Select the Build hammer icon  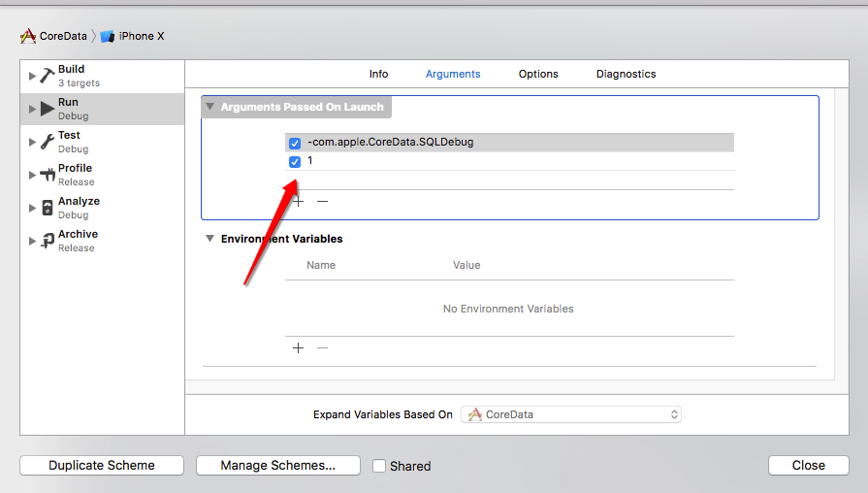coord(48,76)
